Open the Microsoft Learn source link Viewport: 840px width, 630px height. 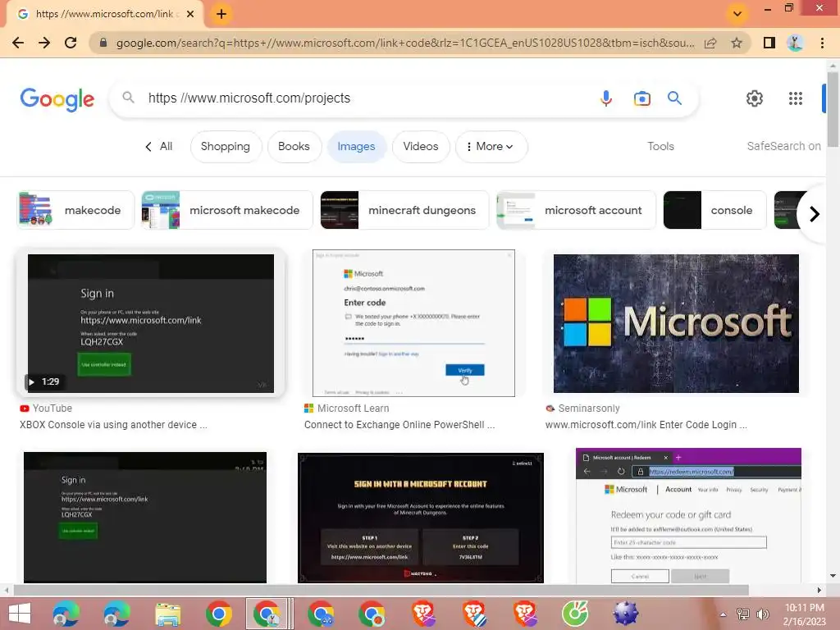[347, 409]
